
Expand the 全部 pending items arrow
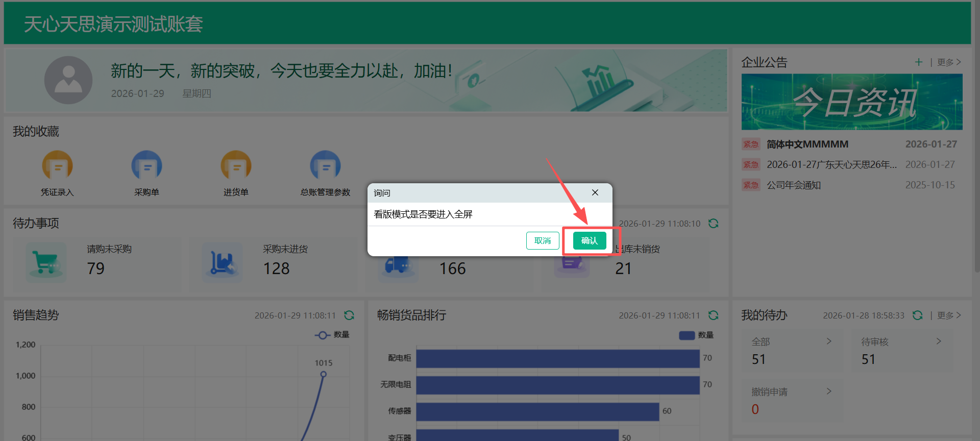(x=828, y=341)
